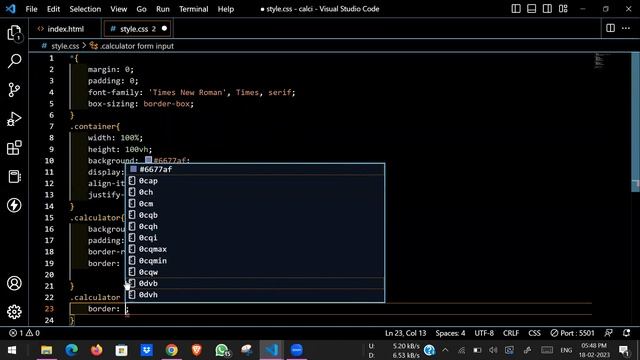Select the 0cqmax suggestion
This screenshot has height=360, width=640.
pos(255,249)
